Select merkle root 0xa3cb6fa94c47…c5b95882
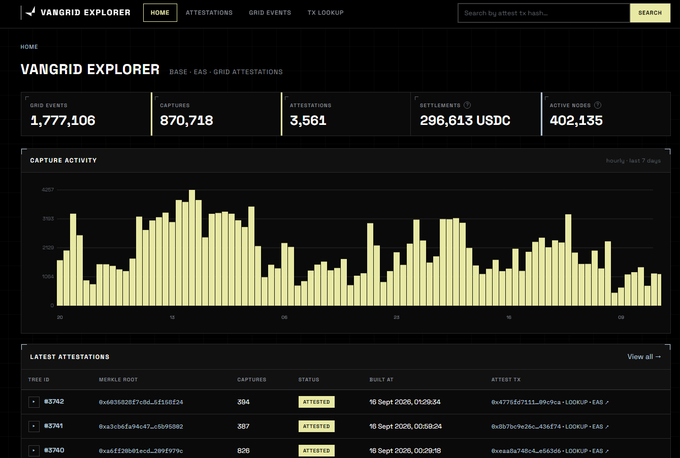 click(x=141, y=426)
